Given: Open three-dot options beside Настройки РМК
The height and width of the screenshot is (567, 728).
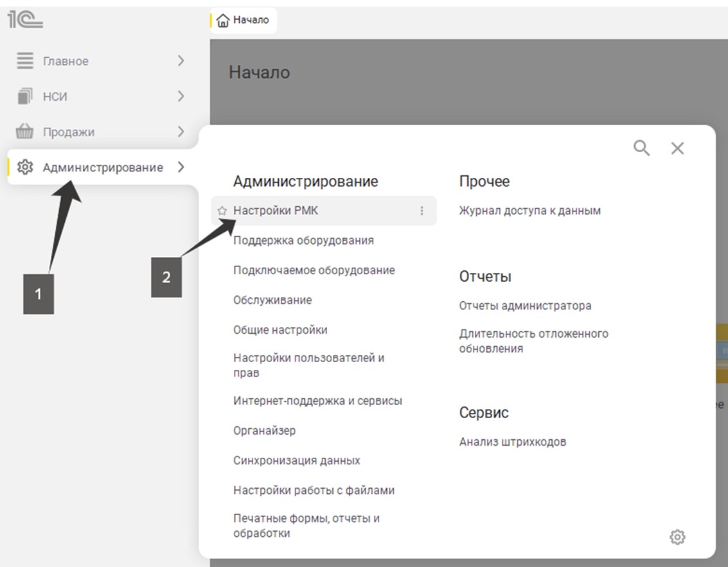Looking at the screenshot, I should tap(422, 211).
